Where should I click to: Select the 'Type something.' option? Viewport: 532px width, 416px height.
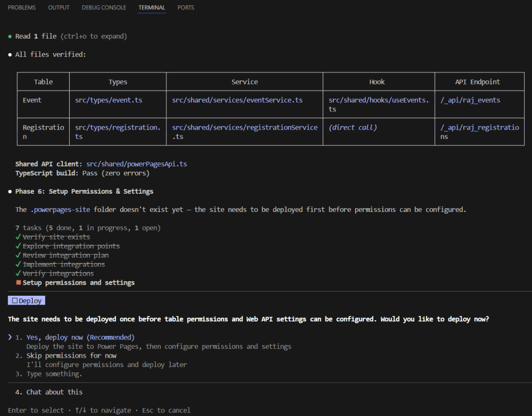tap(54, 374)
